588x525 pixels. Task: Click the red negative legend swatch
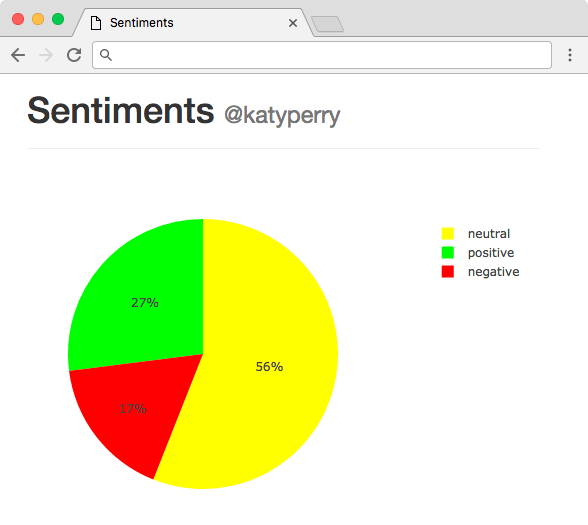click(x=448, y=272)
